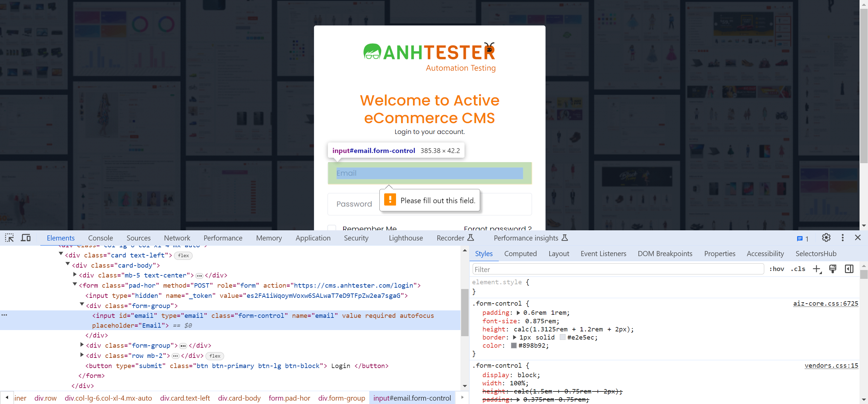Image resolution: width=868 pixels, height=404 pixels.
Task: Open vendors.css:15 source link
Action: point(831,366)
